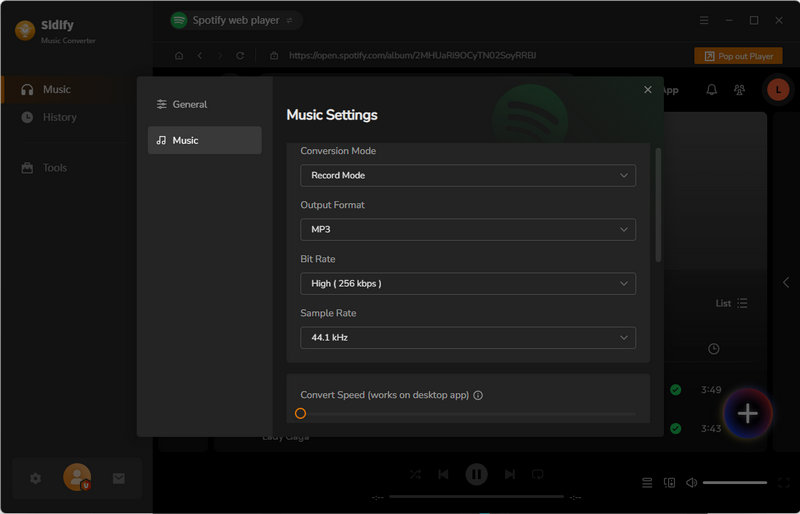Click the Music Settings scrollbar
The height and width of the screenshot is (514, 800).
[x=658, y=205]
